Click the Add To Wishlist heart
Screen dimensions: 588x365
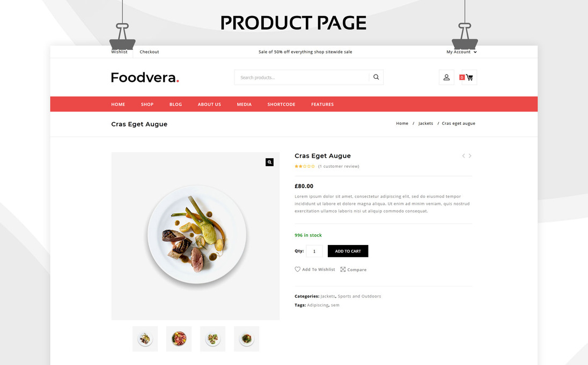pyautogui.click(x=297, y=269)
